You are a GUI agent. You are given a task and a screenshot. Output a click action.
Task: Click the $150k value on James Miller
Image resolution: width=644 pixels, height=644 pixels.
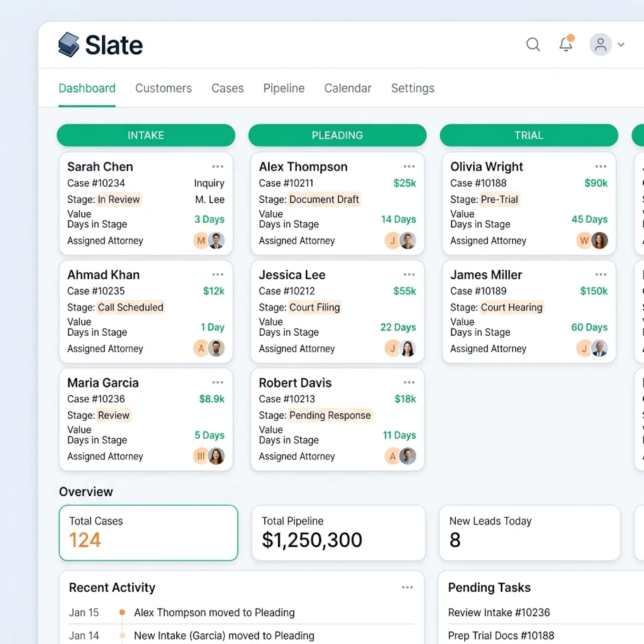coord(594,291)
